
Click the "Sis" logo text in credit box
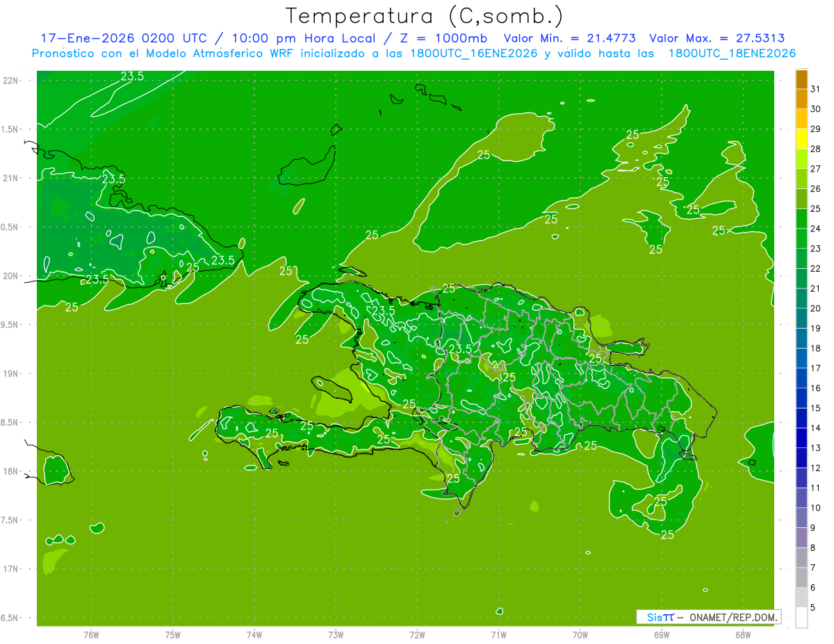tap(654, 617)
